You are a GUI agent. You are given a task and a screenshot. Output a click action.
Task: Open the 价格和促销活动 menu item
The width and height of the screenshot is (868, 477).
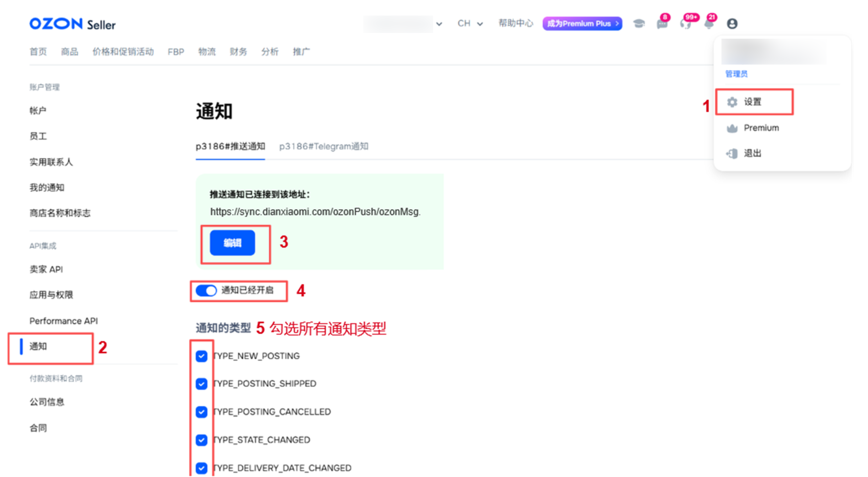click(x=123, y=52)
